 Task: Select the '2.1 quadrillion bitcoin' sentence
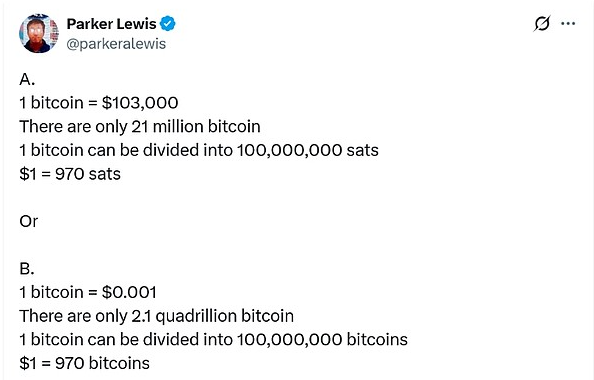156,316
